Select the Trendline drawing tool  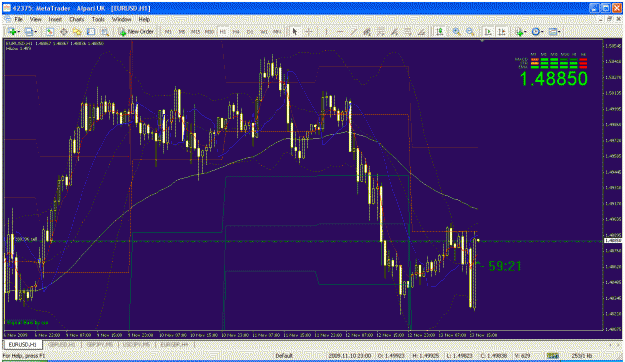[x=354, y=31]
